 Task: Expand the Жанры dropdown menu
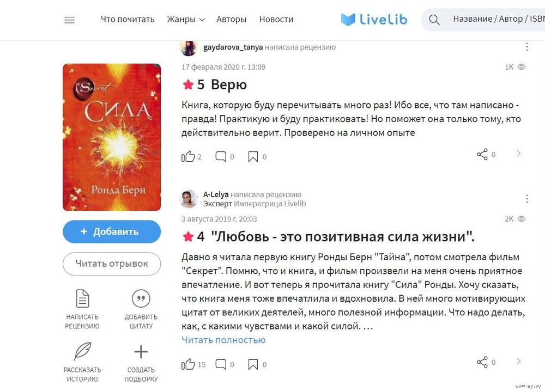(186, 20)
